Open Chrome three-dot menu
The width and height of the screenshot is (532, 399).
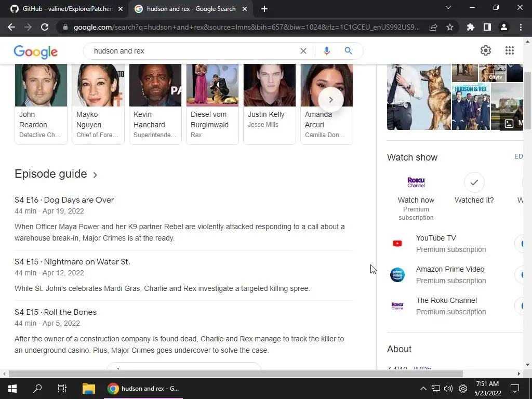(x=521, y=27)
